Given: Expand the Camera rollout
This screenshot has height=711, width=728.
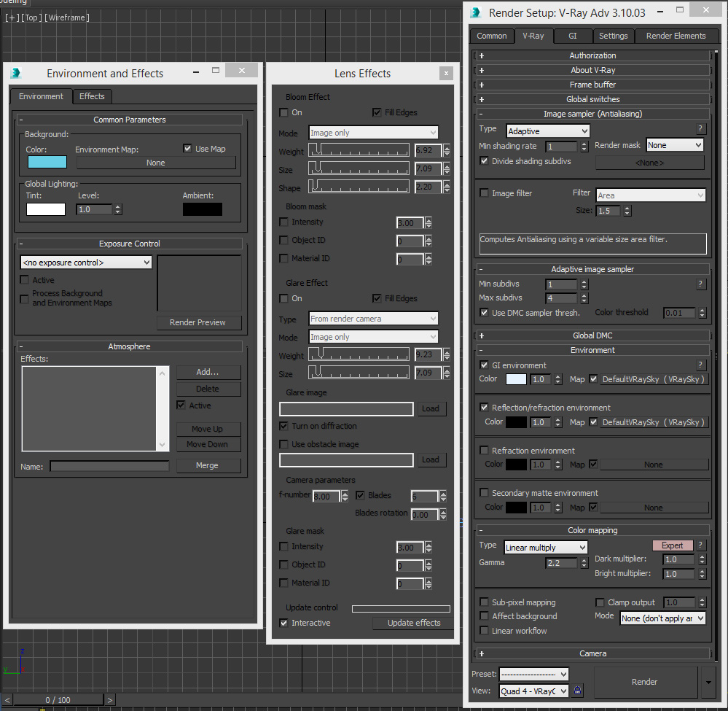Looking at the screenshot, I should pyautogui.click(x=593, y=653).
